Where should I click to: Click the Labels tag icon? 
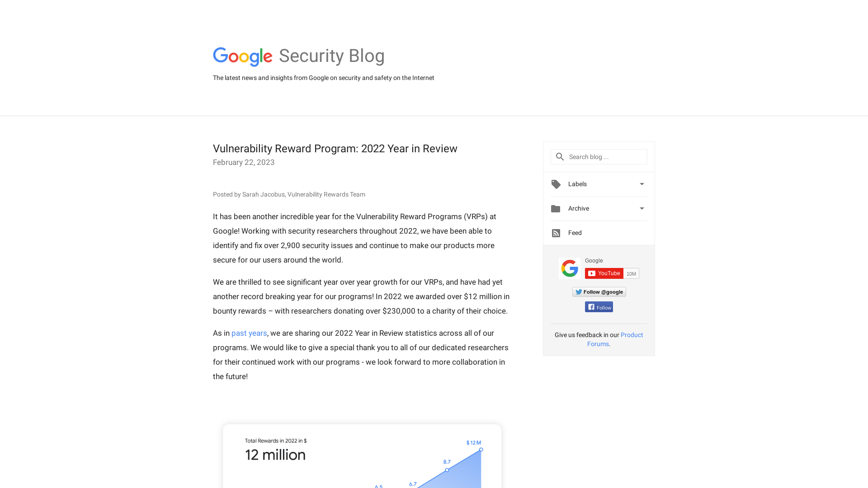click(556, 184)
